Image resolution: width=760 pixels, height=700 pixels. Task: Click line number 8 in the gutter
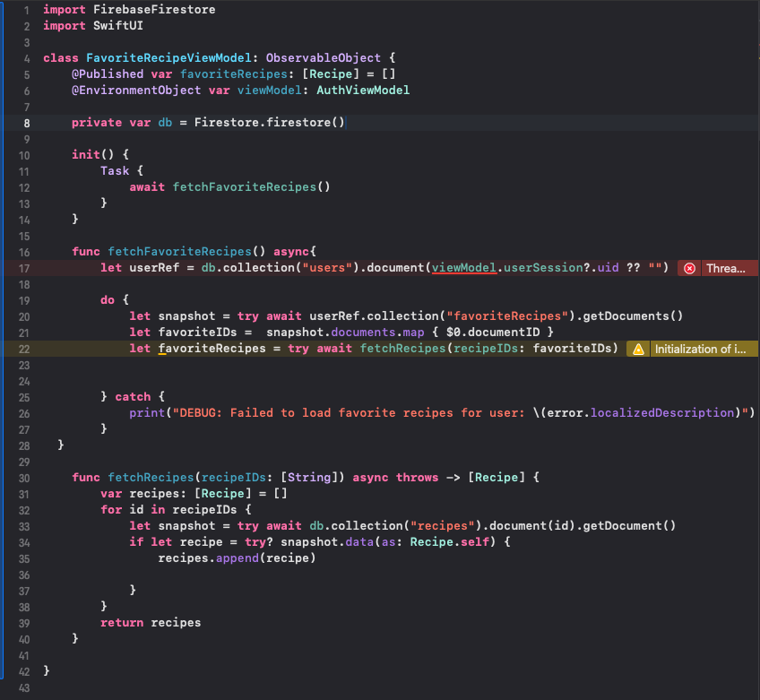click(x=27, y=123)
